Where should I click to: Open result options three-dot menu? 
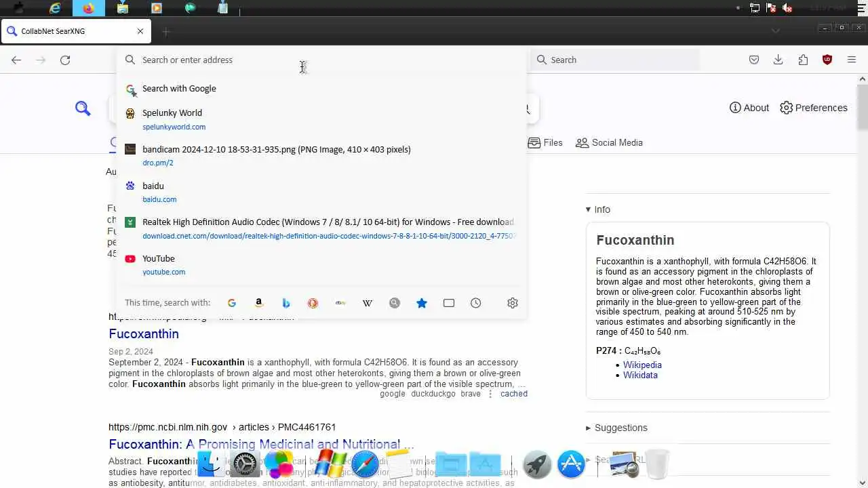click(x=490, y=394)
